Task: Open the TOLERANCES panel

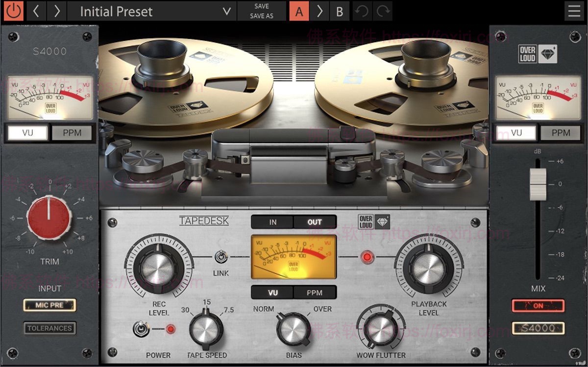Action: click(49, 328)
